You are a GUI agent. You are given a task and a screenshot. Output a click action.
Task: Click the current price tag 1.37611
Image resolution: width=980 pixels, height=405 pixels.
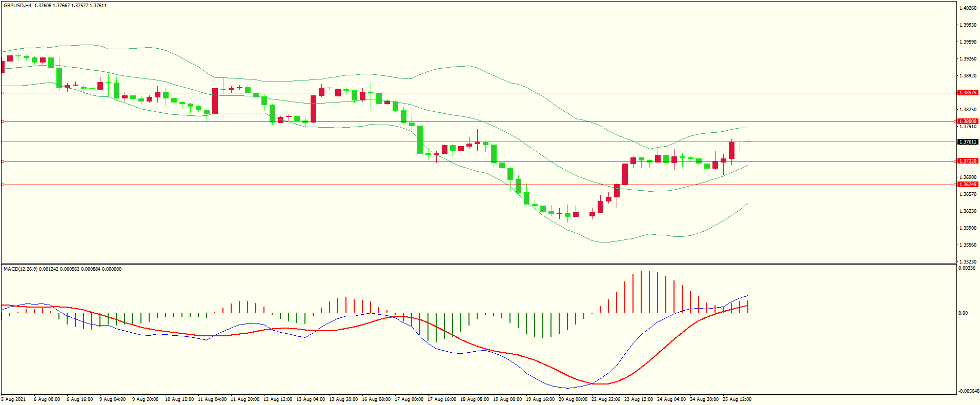[968, 142]
